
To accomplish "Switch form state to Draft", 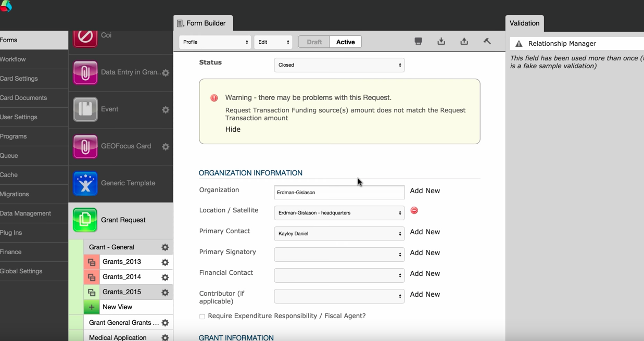I will (x=313, y=41).
